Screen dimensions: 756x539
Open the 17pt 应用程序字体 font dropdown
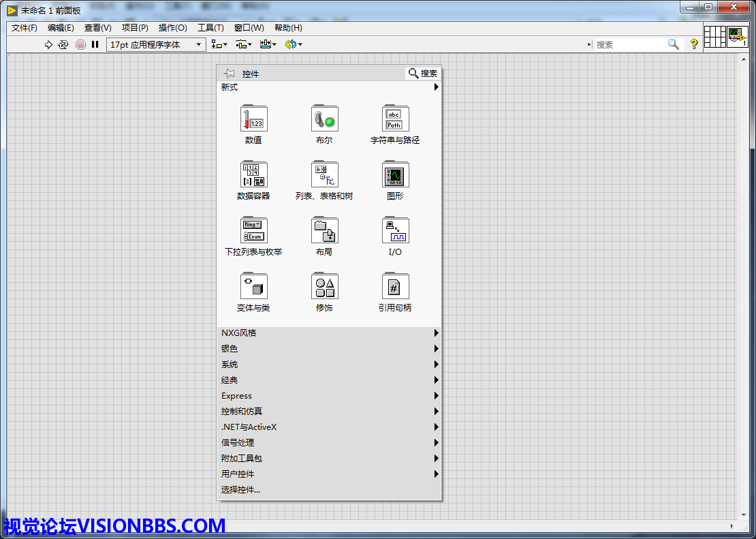coord(156,44)
